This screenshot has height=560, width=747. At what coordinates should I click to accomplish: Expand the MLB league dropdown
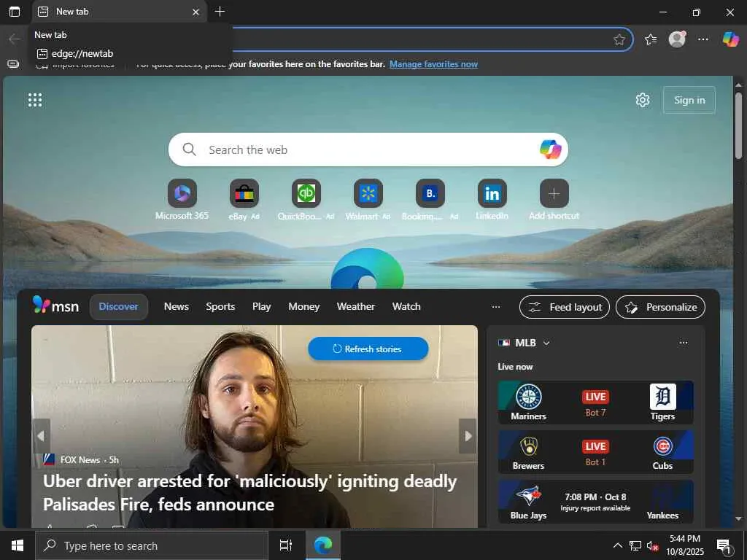pyautogui.click(x=546, y=343)
